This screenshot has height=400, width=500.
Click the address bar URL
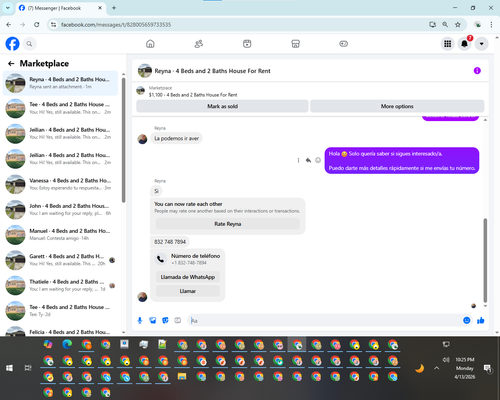[116, 25]
